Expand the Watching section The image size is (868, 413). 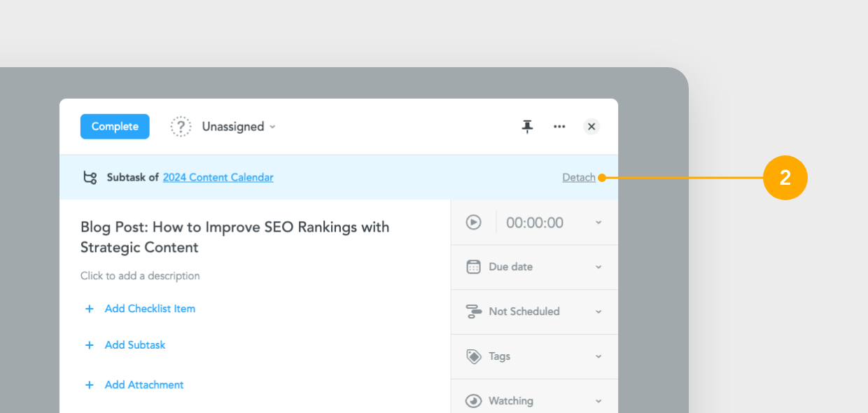(x=598, y=400)
